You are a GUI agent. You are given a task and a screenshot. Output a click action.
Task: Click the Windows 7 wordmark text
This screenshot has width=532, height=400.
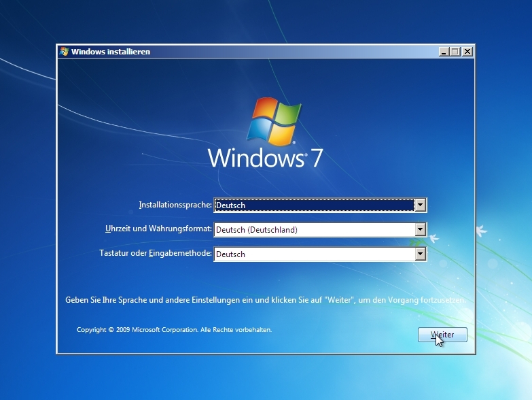(265, 158)
